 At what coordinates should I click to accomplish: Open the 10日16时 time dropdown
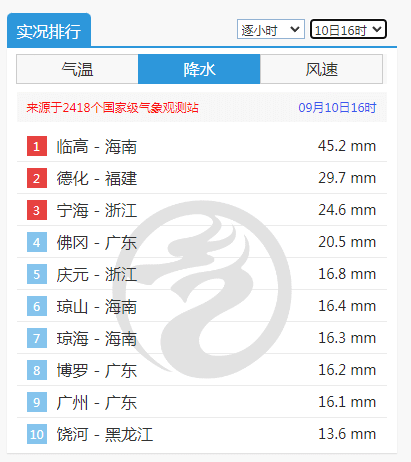point(348,29)
